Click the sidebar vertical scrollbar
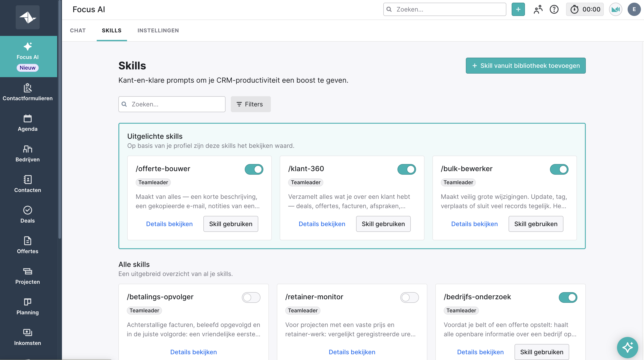Viewport: 644px width, 360px height. click(60, 120)
